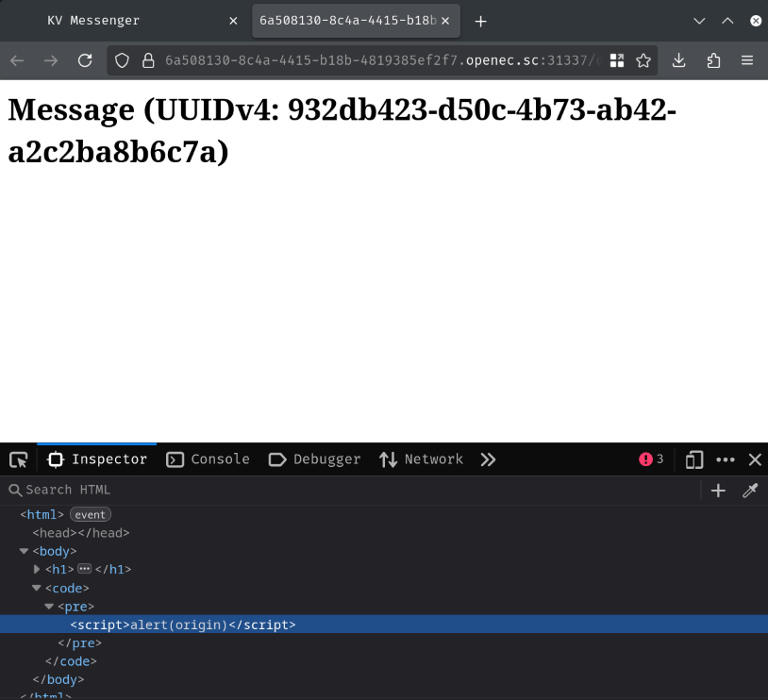Open the Firefox hamburger menu

coord(747,60)
